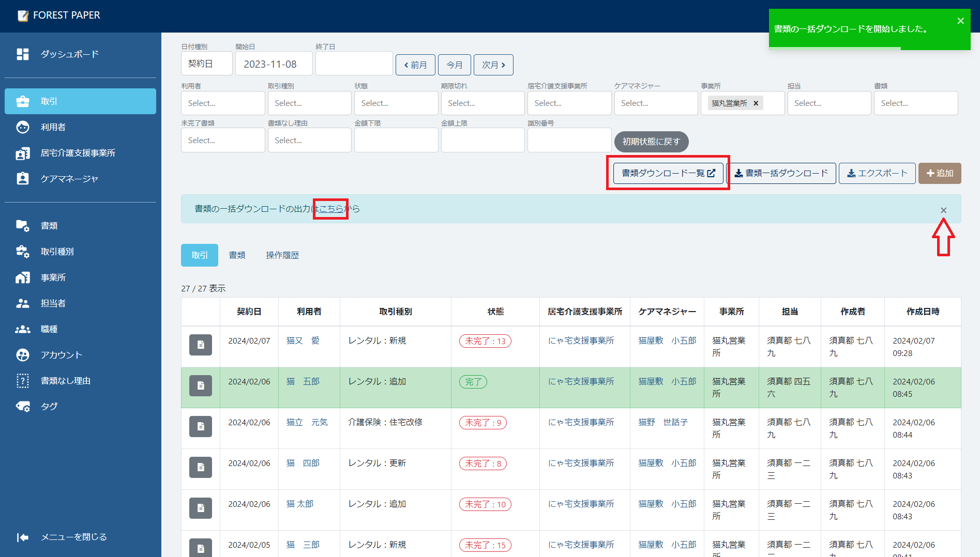Follow the こちら link in banner
980x557 pixels.
point(331,209)
